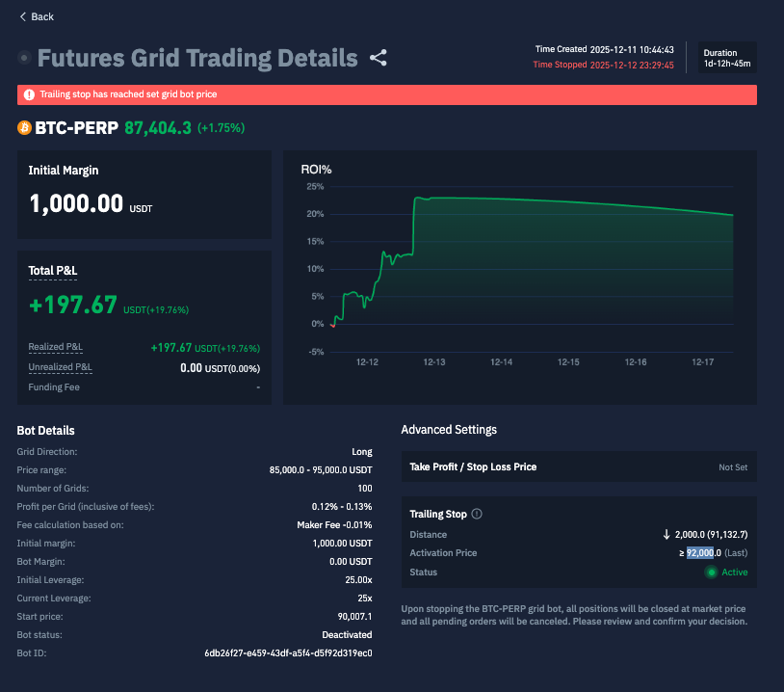The height and width of the screenshot is (692, 784).
Task: Click the 12-13 date on the ROI chart axis
Action: click(433, 362)
